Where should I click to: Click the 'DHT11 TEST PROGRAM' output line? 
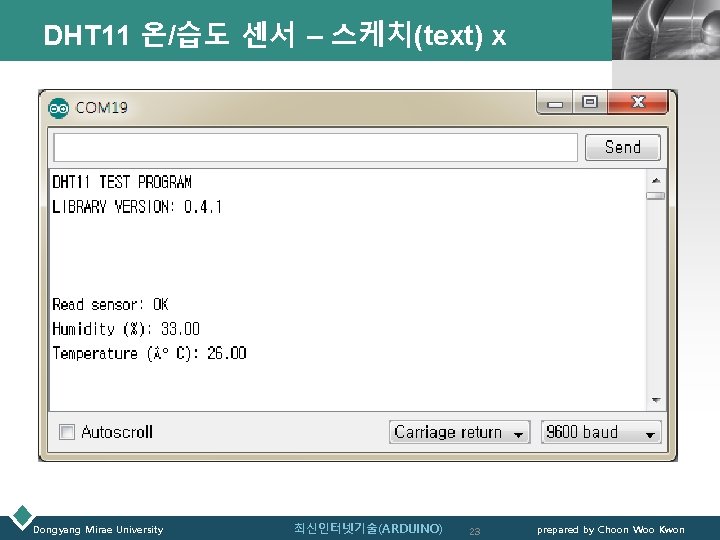click(122, 182)
